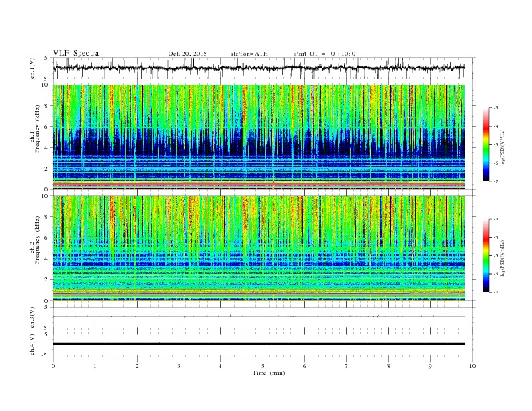This screenshot has width=532, height=411.
Task: Click the "4" kHz tick of ch.2 spectrogram
Action: [47, 259]
